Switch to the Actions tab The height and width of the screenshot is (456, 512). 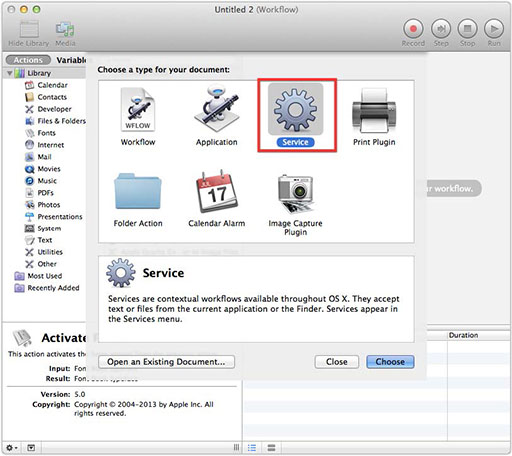click(28, 60)
